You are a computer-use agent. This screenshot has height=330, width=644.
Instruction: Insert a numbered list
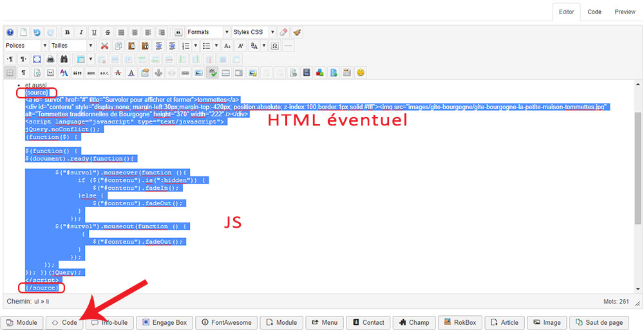tap(186, 46)
